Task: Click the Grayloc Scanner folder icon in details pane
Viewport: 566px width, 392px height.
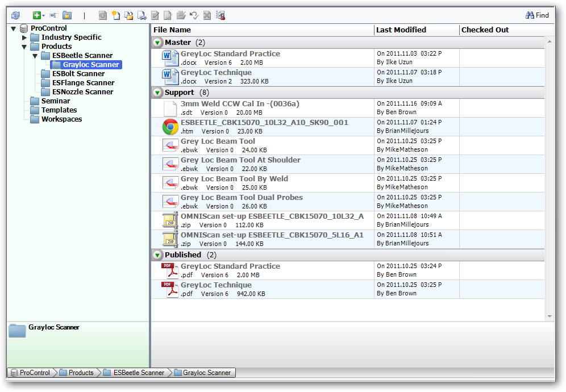Action: pyautogui.click(x=17, y=330)
